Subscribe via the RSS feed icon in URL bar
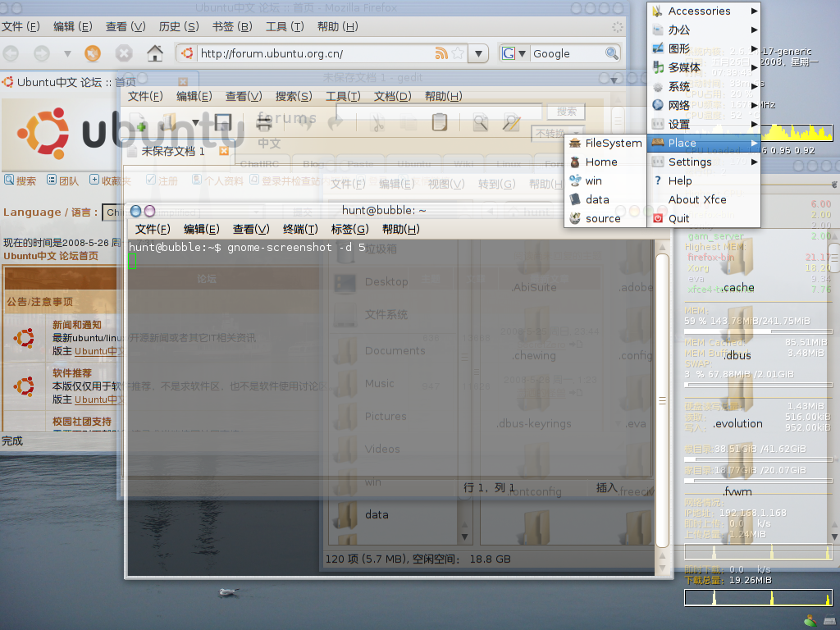The height and width of the screenshot is (630, 840). click(x=441, y=53)
